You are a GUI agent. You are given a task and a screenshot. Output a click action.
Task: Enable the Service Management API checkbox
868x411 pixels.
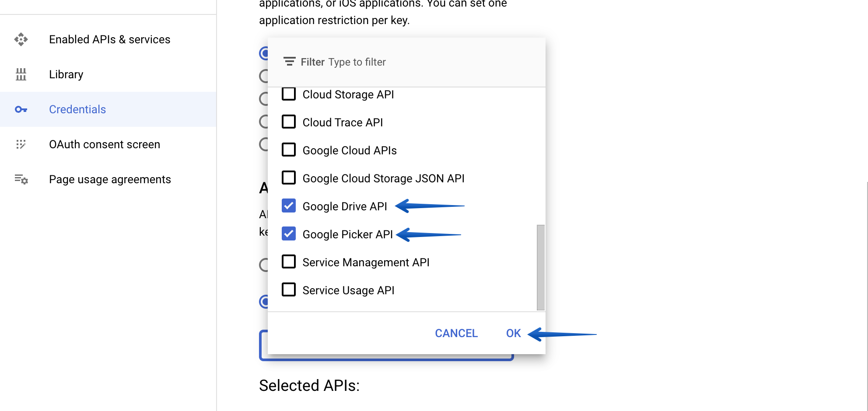click(x=288, y=261)
